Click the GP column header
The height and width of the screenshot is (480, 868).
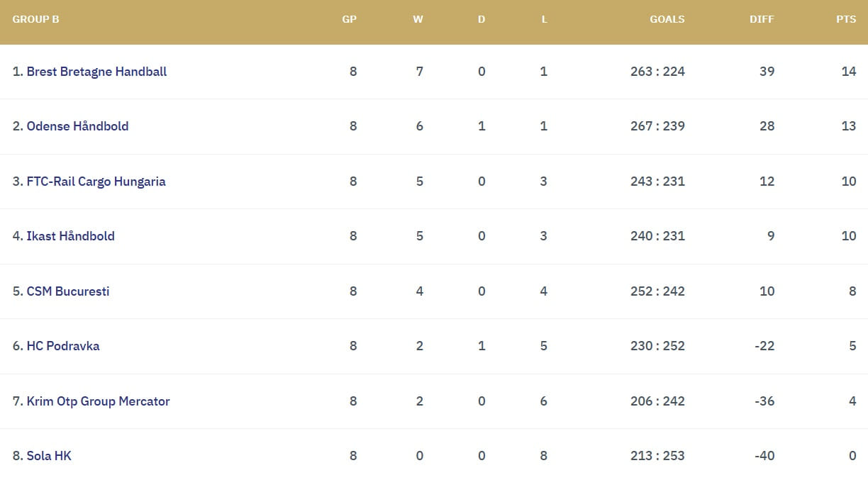(x=349, y=20)
